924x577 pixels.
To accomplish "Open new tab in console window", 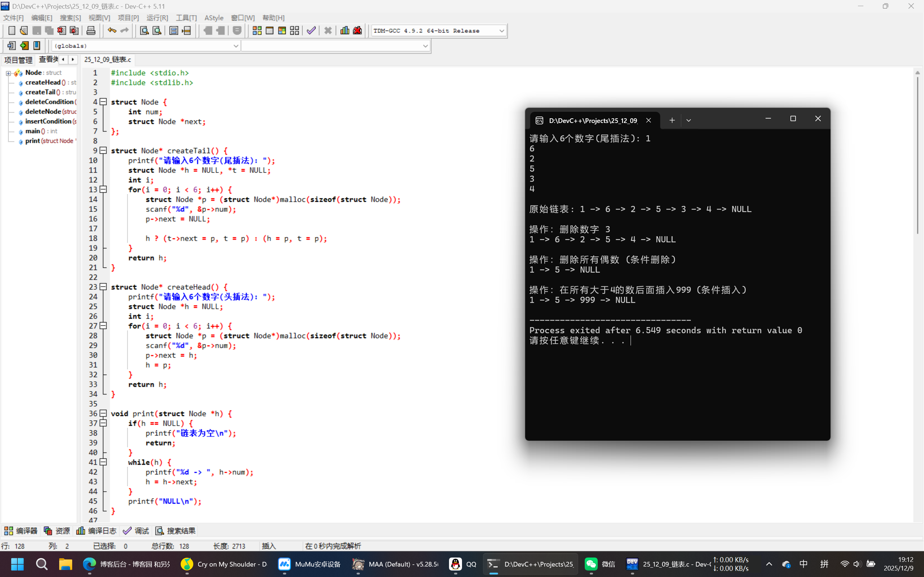I will tap(672, 120).
